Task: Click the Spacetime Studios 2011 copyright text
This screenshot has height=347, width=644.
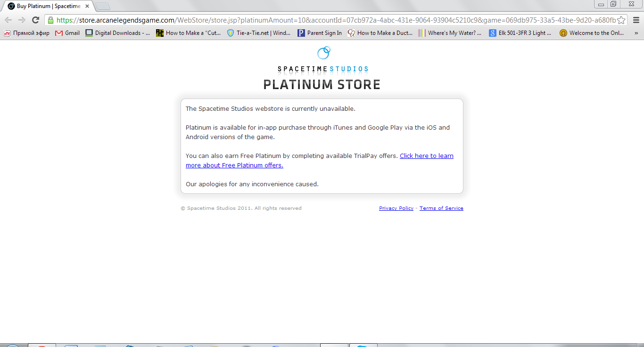Action: tap(241, 208)
